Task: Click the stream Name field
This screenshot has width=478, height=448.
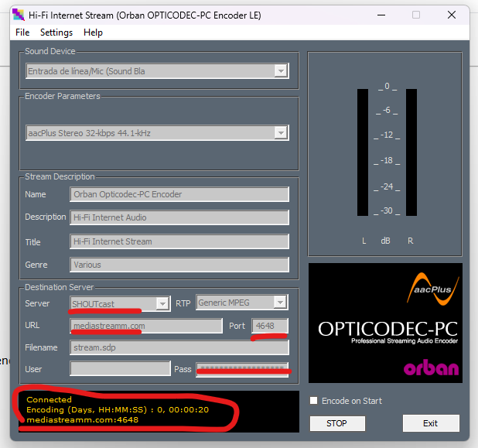Action: click(x=179, y=194)
